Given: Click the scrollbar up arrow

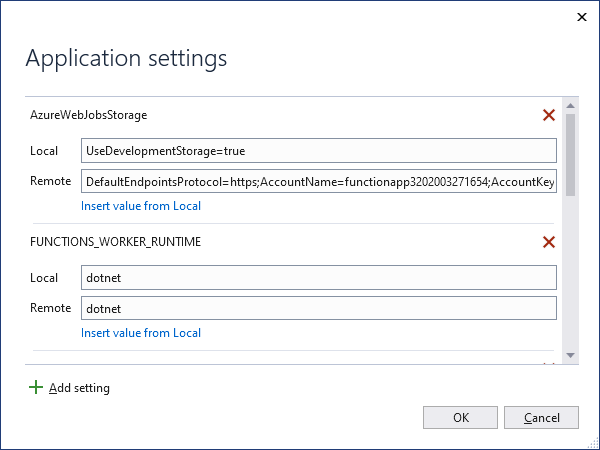Looking at the screenshot, I should [570, 105].
